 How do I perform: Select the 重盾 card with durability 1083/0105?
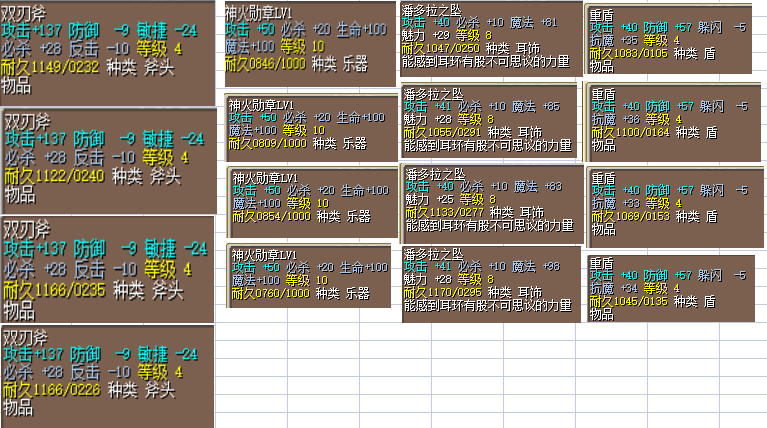point(667,38)
